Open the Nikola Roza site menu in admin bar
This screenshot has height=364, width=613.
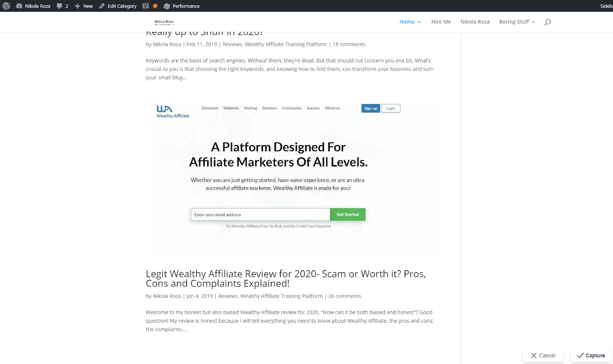pyautogui.click(x=33, y=6)
